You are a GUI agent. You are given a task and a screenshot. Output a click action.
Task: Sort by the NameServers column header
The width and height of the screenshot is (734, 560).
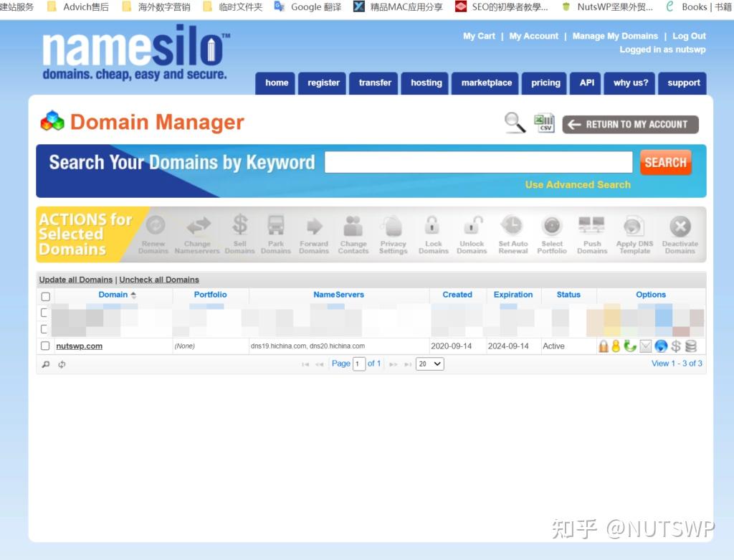(338, 295)
